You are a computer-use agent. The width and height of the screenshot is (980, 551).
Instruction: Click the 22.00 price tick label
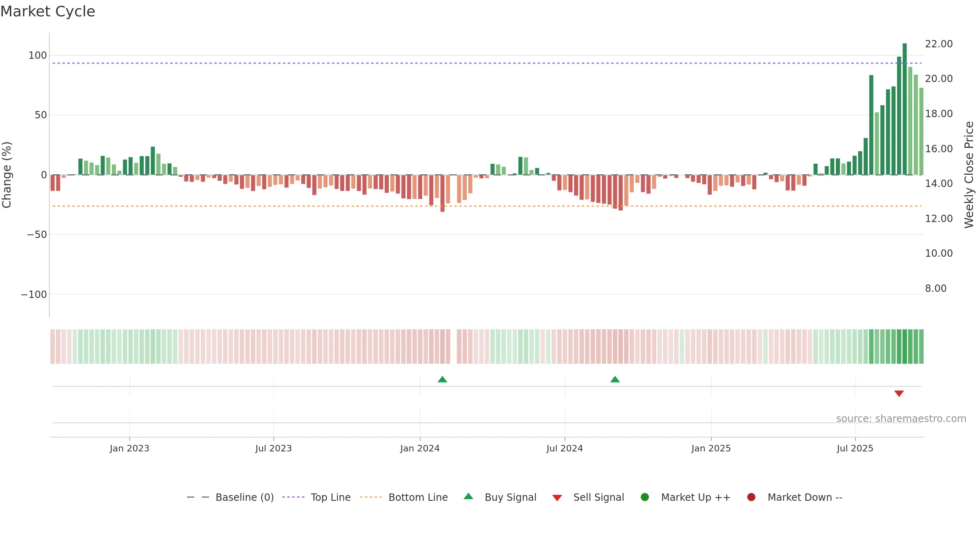coord(939,44)
